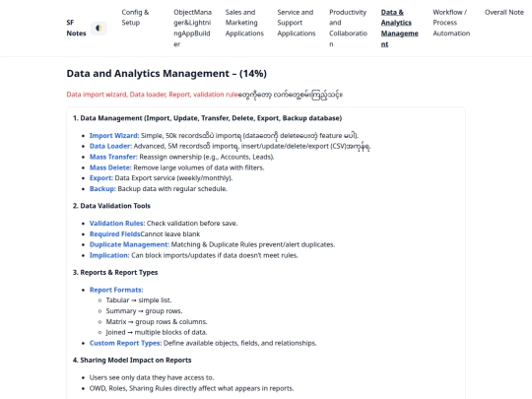
Task: Click the Mass Delete term
Action: [x=110, y=167]
